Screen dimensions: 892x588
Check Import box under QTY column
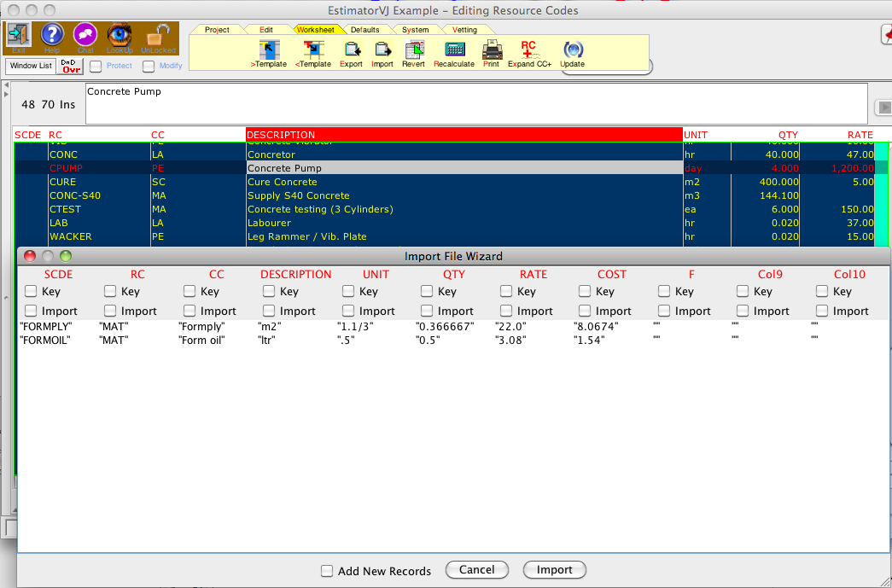coord(427,311)
